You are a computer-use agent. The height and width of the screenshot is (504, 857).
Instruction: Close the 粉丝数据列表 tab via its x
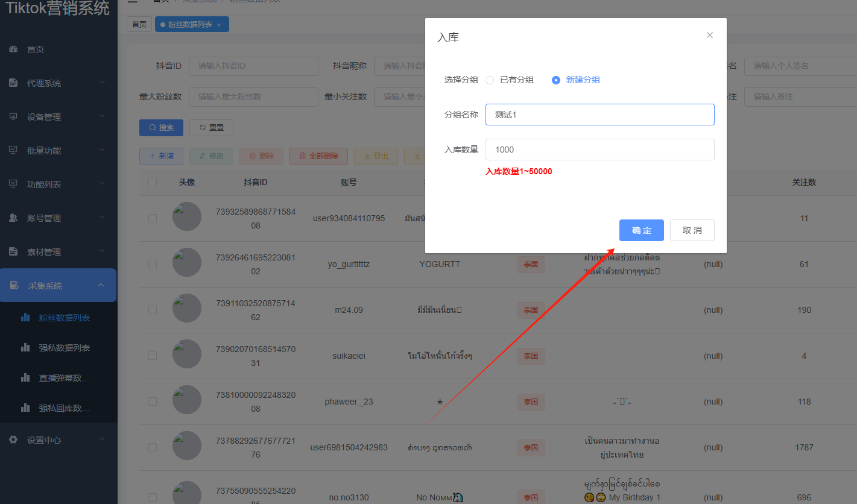(219, 25)
